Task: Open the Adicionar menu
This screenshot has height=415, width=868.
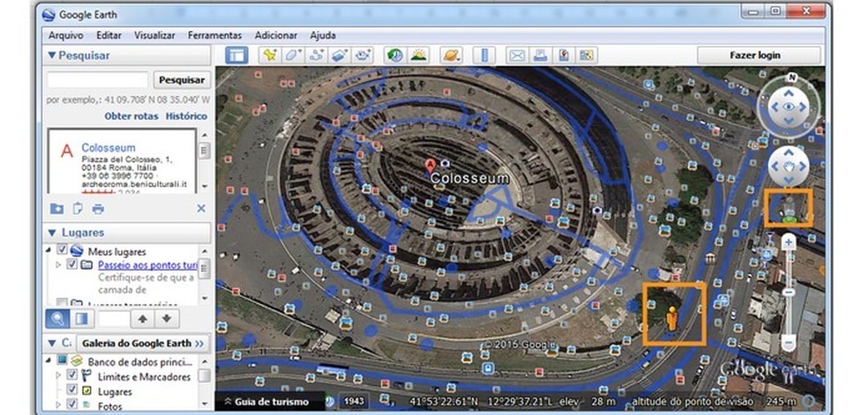Action: point(276,35)
